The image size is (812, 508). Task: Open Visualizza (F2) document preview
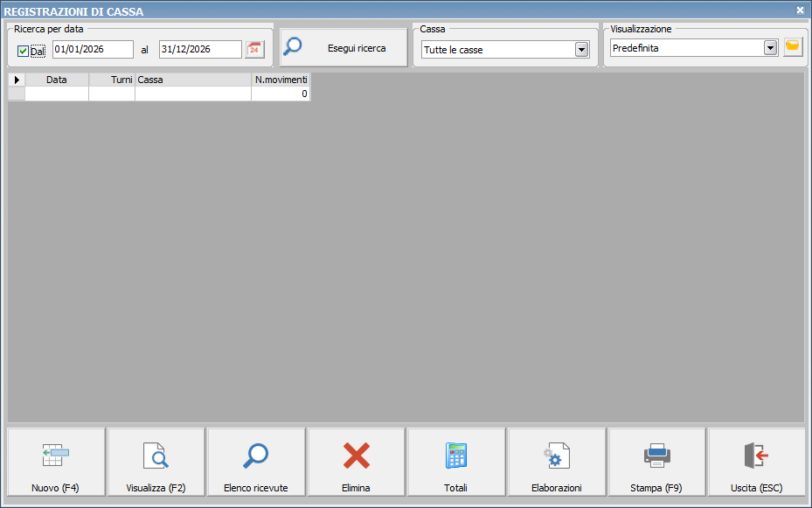pyautogui.click(x=156, y=456)
